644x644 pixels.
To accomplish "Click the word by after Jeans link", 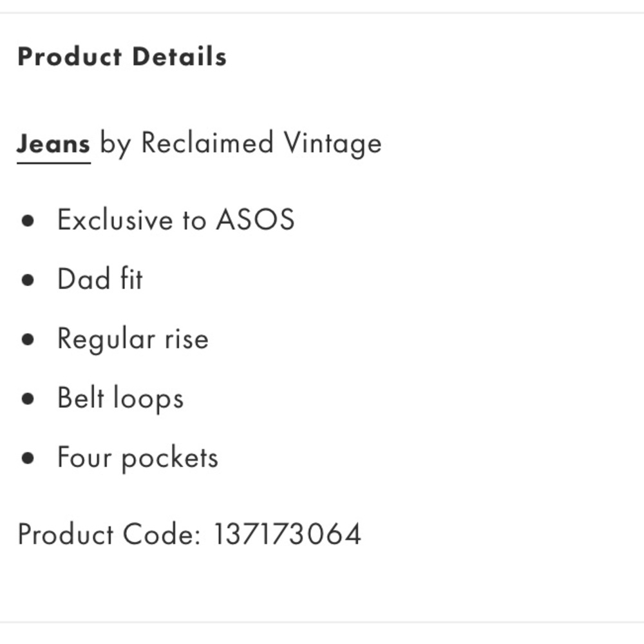I will click(115, 144).
